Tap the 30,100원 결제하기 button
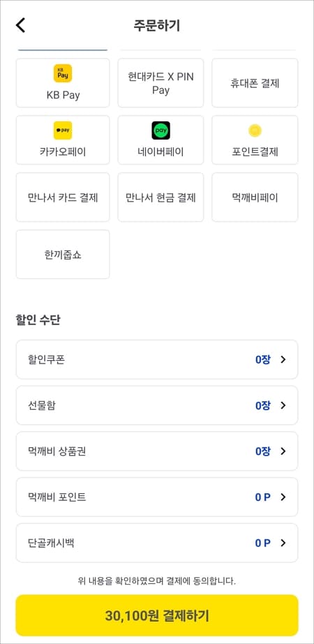The image size is (314, 644). tap(157, 615)
